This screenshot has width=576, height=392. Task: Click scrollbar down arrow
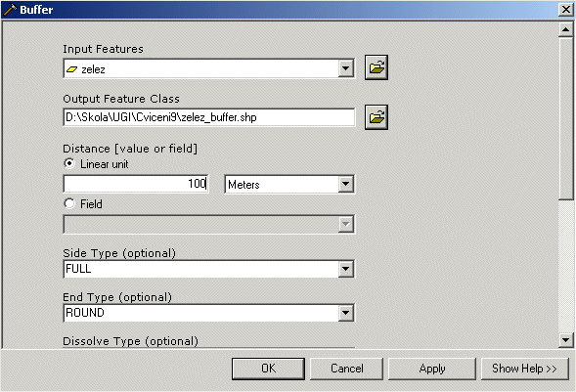pos(565,340)
